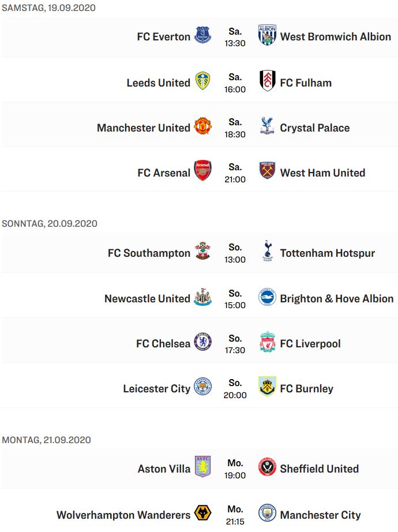Open Brighton & Hove Albion team link
The height and width of the screenshot is (532, 398).
pyautogui.click(x=337, y=298)
